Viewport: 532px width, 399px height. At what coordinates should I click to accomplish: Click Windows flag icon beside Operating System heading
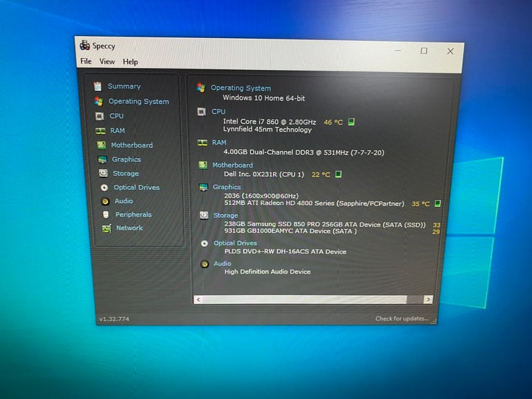(201, 87)
